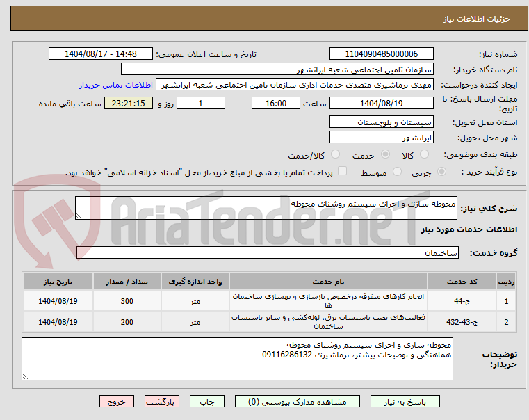Click the quantity 300 cell
Viewport: 529px width, 420px height.
pos(127,301)
